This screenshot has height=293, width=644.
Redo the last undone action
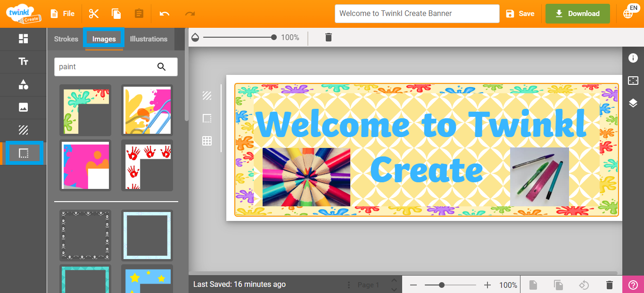pyautogui.click(x=190, y=14)
